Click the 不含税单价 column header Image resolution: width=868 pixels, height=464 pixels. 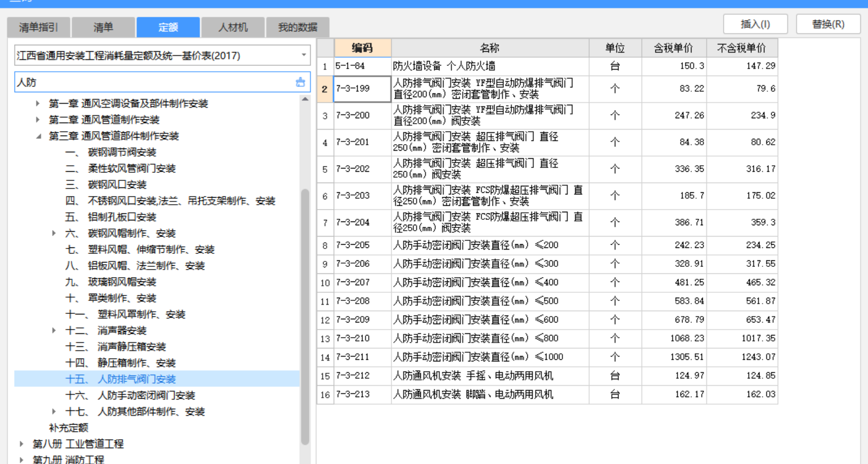coord(742,48)
